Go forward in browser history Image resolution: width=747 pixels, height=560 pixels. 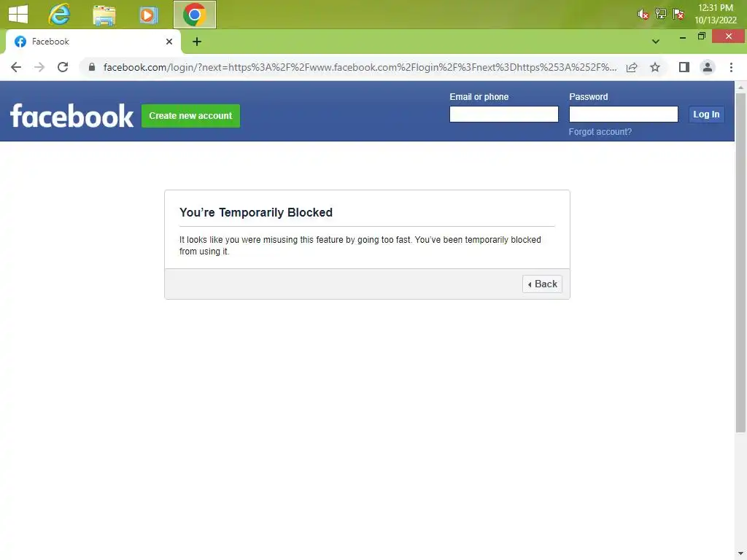tap(39, 67)
